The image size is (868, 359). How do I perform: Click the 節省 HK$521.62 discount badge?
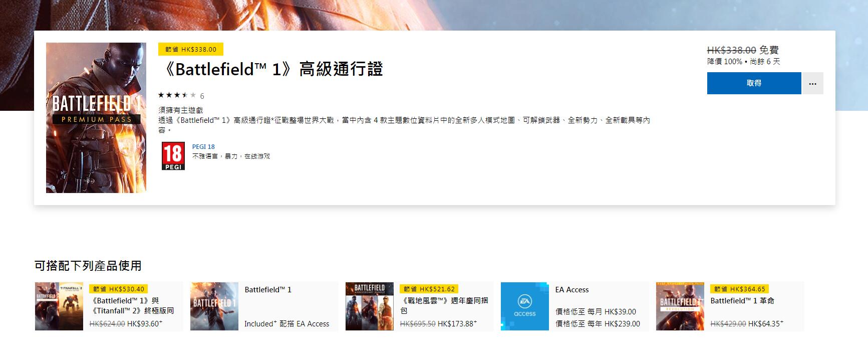pyautogui.click(x=429, y=289)
